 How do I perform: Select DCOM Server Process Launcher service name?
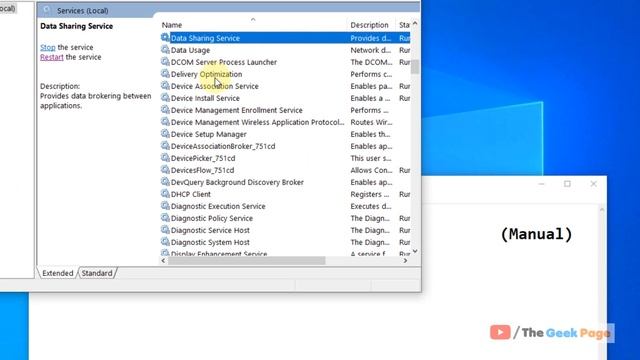pos(224,62)
